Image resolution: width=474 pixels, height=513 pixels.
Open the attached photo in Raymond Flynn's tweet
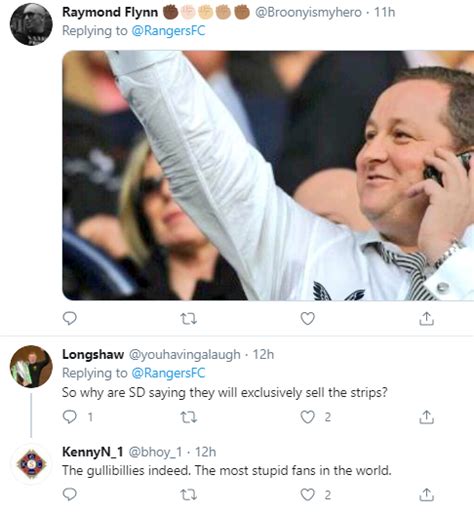pos(268,175)
